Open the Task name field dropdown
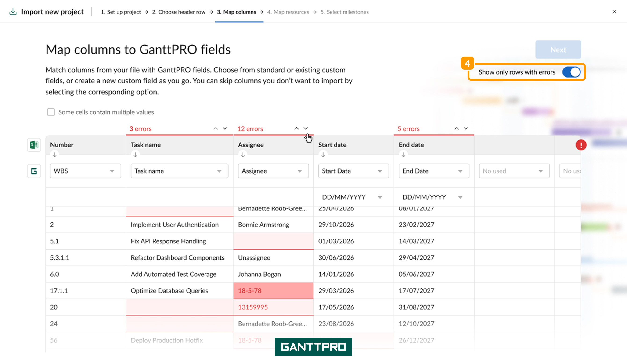 coord(179,171)
